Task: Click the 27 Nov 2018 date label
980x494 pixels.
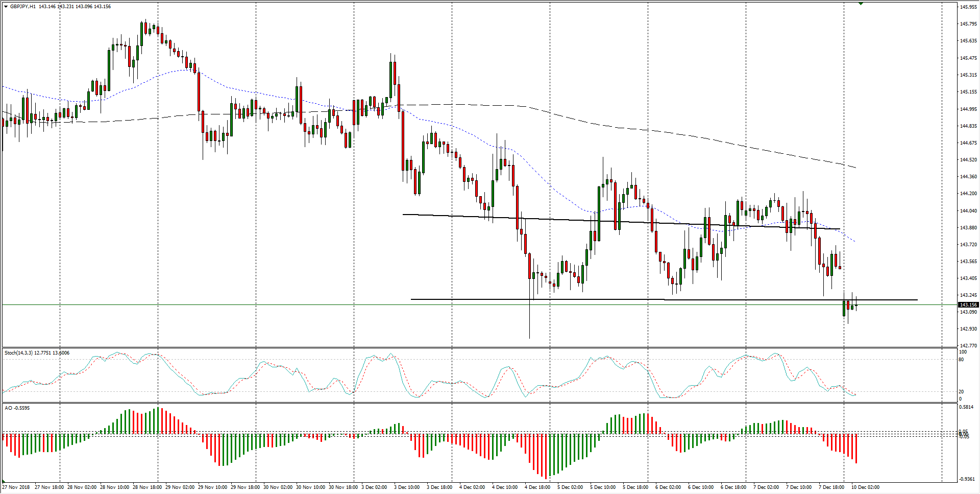Action: click(x=16, y=487)
